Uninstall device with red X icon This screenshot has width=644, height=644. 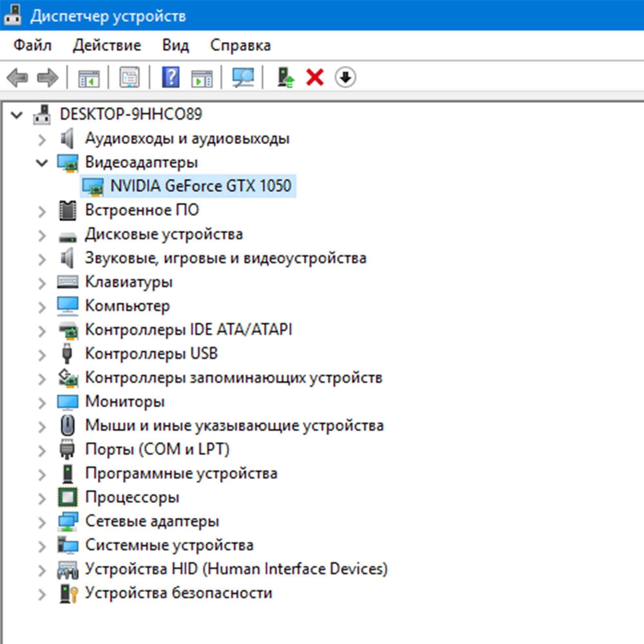pyautogui.click(x=315, y=77)
